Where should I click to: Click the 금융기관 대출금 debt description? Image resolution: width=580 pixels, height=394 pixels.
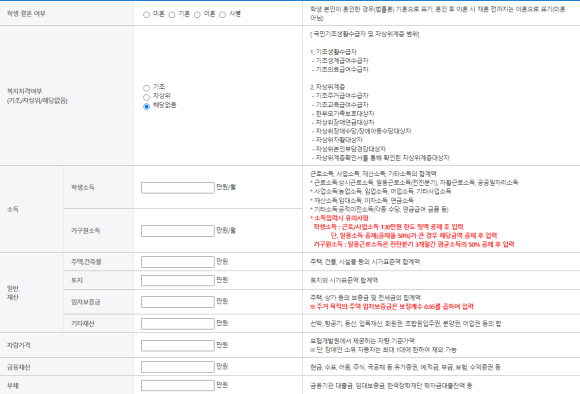(x=391, y=385)
